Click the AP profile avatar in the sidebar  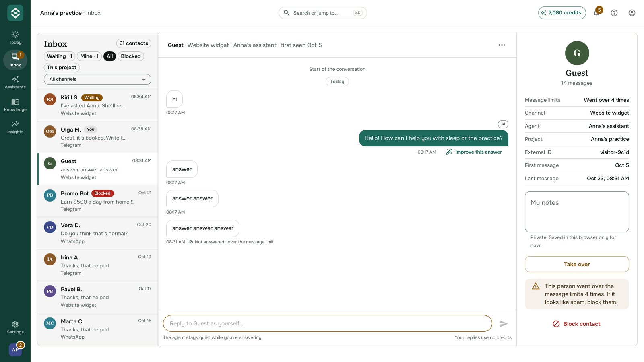[15, 349]
